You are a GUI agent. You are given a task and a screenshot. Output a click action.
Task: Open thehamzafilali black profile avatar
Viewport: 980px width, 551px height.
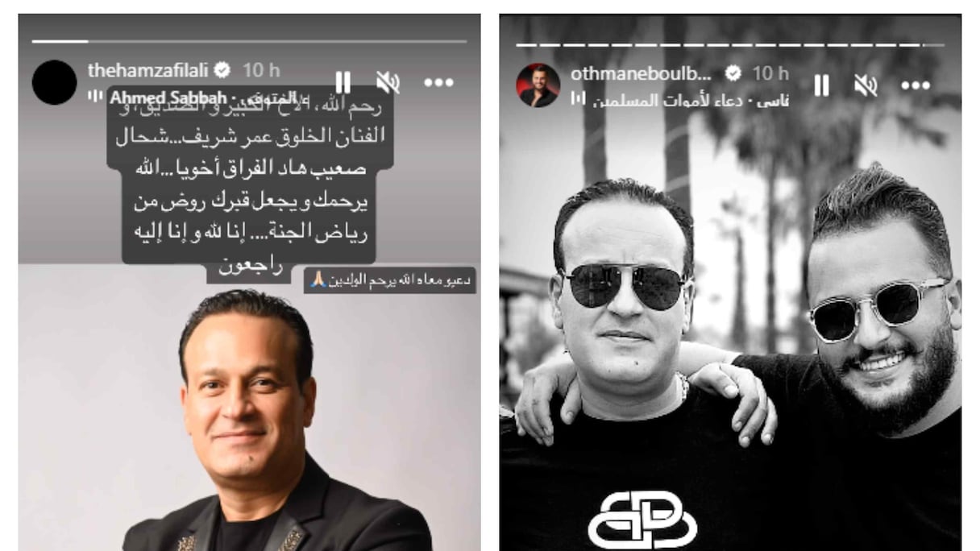[x=54, y=82]
